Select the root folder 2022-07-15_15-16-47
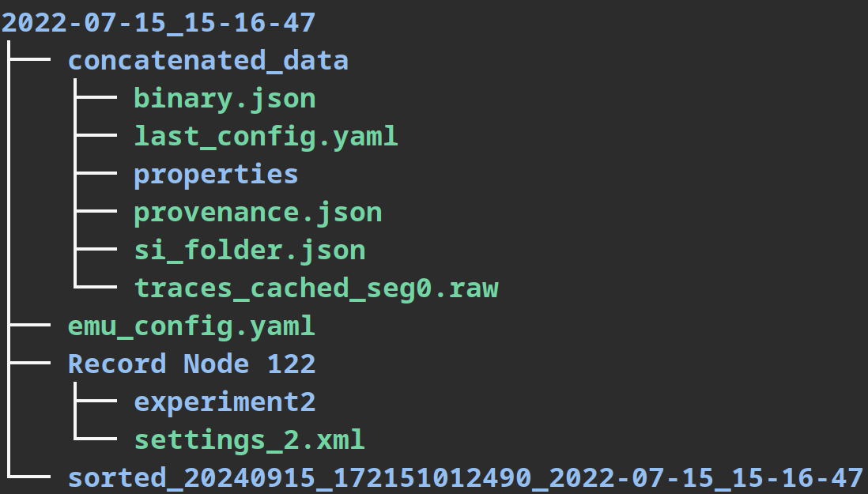 coord(158,23)
